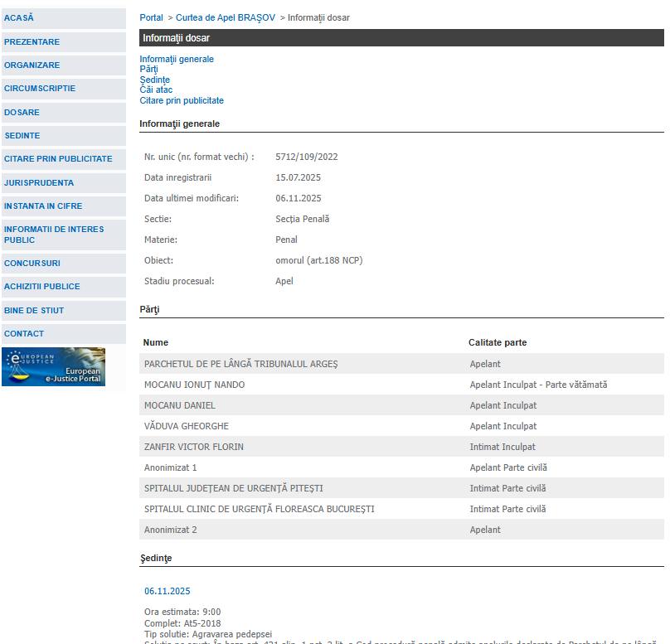Image resolution: width=670 pixels, height=644 pixels.
Task: Go to ACASĂ in the sidebar
Action: point(19,18)
